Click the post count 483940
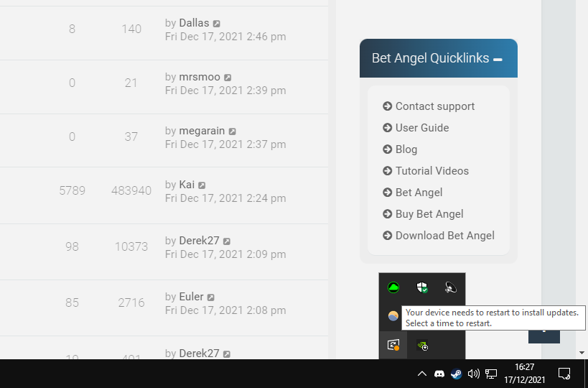Viewport: 588px width, 388px height. (x=131, y=190)
